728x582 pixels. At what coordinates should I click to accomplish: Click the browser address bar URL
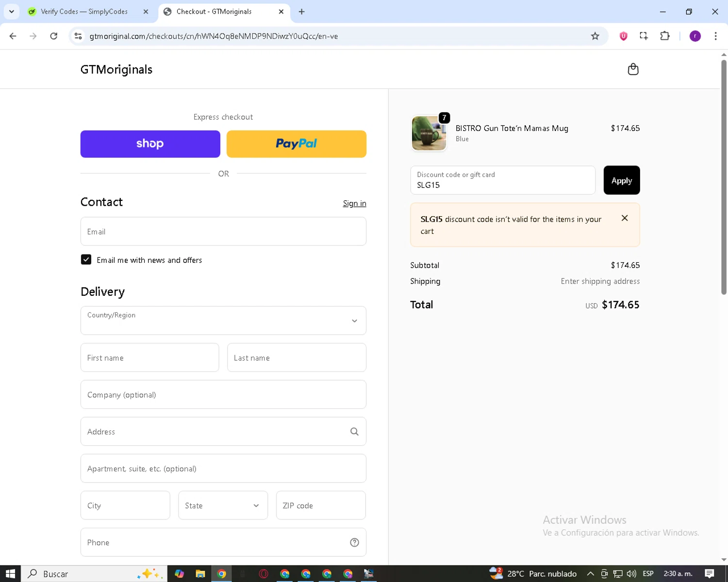click(214, 36)
